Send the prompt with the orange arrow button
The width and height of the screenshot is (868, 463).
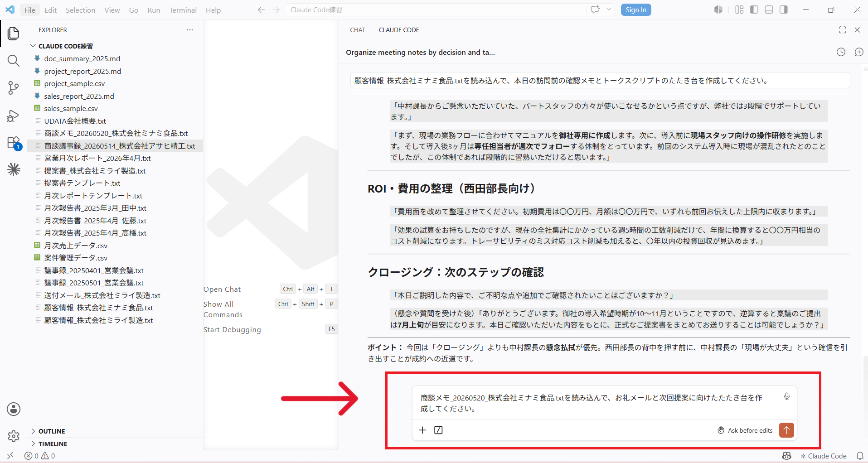pos(786,430)
